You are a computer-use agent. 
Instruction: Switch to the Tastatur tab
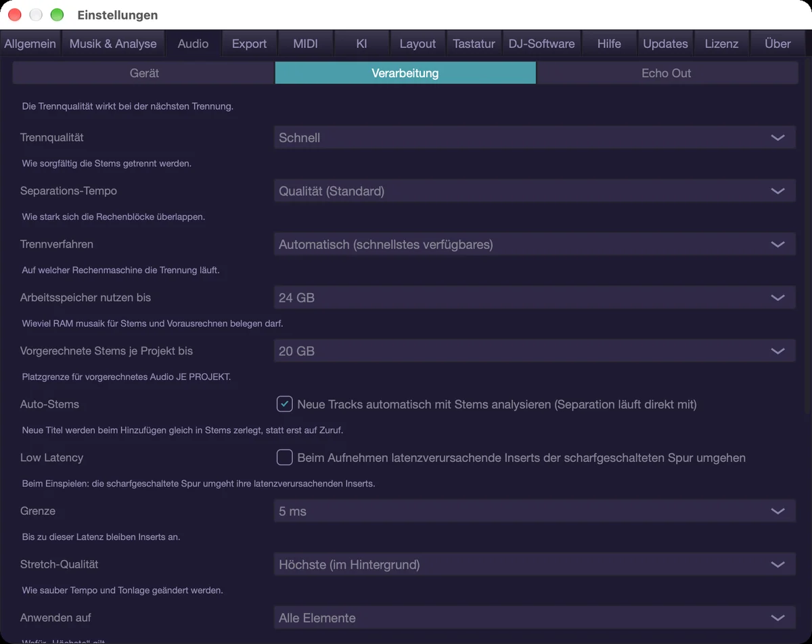pyautogui.click(x=474, y=43)
